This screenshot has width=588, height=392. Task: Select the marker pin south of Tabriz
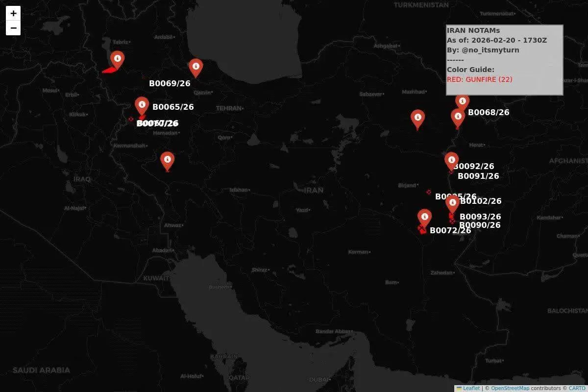click(117, 60)
